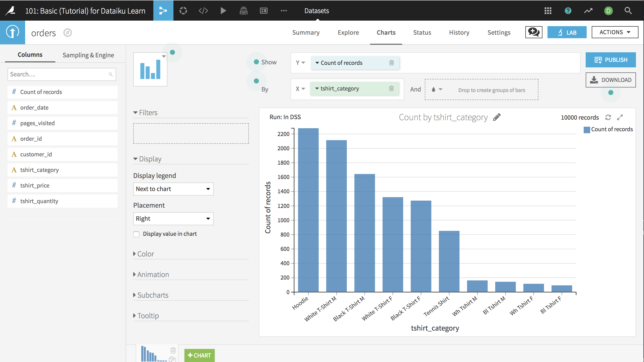Image resolution: width=644 pixels, height=362 pixels.
Task: Switch to the Summary tab
Action: tap(306, 32)
